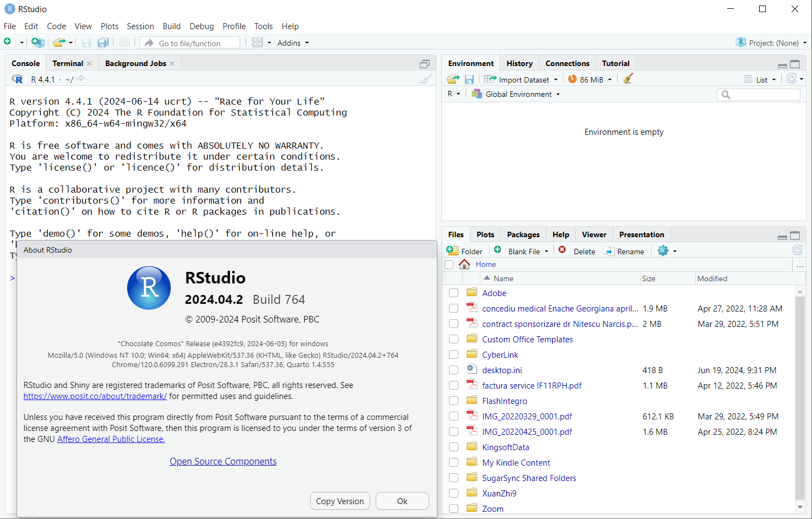The width and height of the screenshot is (812, 519).
Task: Select CyberLink folder checkbox
Action: click(453, 354)
